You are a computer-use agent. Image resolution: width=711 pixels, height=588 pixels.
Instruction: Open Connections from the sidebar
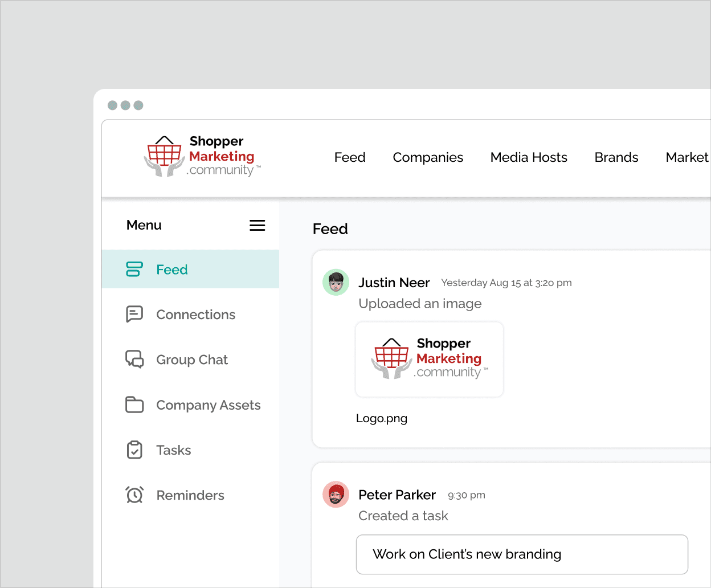pyautogui.click(x=196, y=315)
